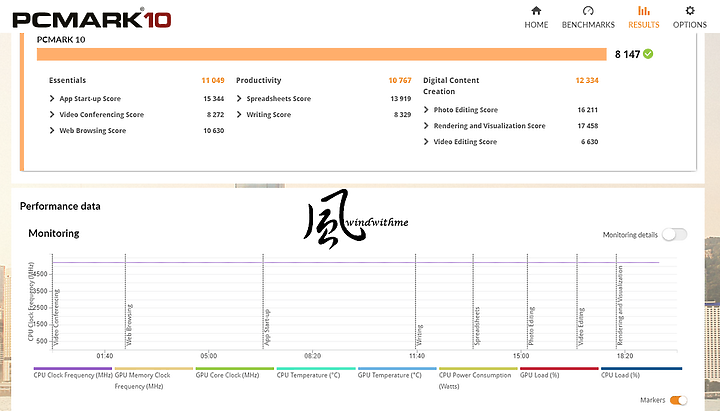This screenshot has width=720, height=411.
Task: Toggle CPU Temperature legend entry
Action: click(x=316, y=373)
